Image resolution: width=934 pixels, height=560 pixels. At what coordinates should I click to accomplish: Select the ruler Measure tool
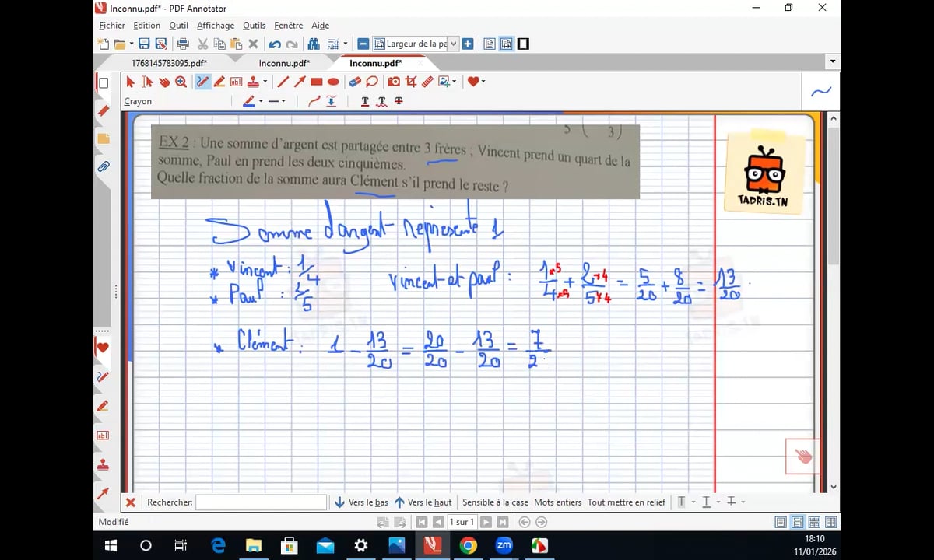click(427, 82)
